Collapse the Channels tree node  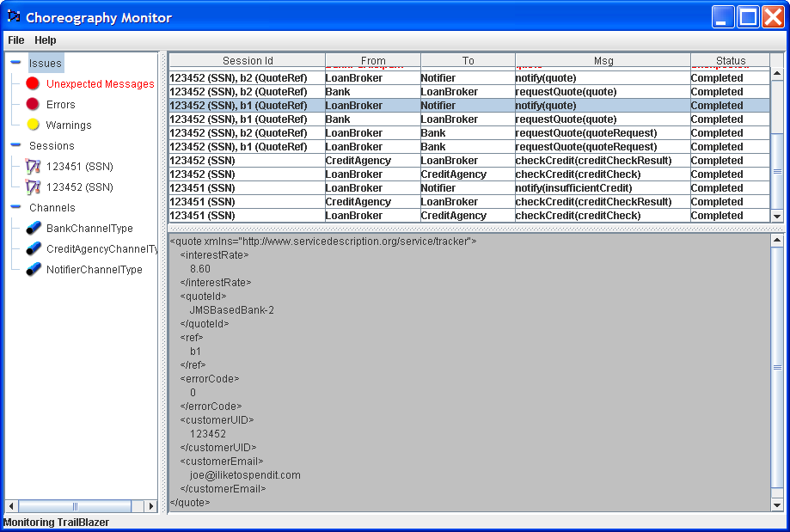click(15, 207)
